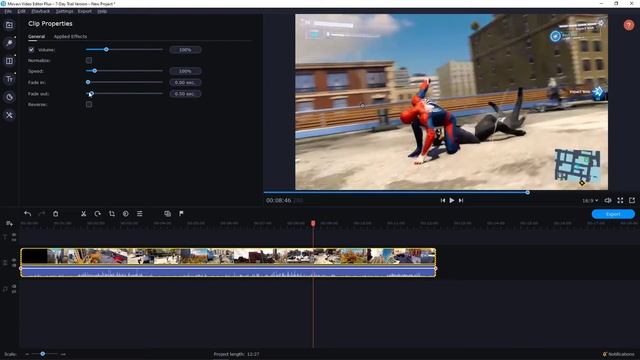Open the Edit menu
Screen dimensions: 640x360
tap(22, 11)
